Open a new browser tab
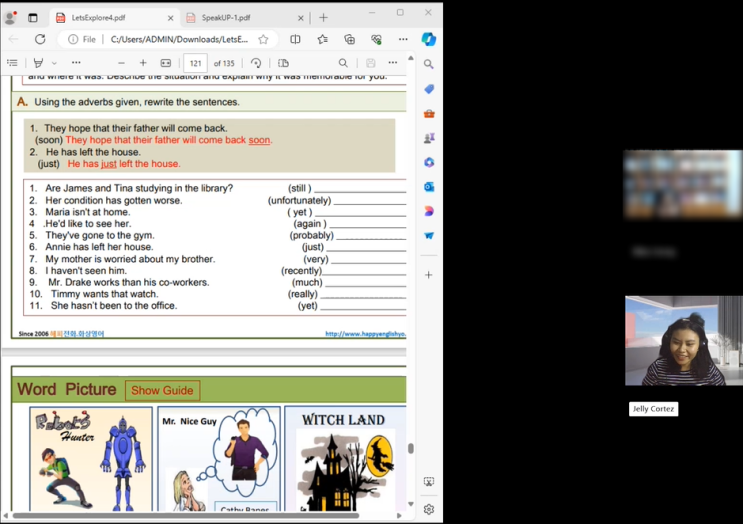This screenshot has height=524, width=743. click(324, 18)
